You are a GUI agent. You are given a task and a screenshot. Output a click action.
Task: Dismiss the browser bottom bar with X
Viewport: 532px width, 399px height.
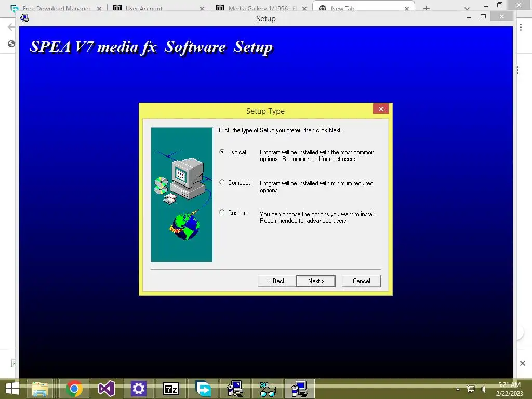[523, 363]
